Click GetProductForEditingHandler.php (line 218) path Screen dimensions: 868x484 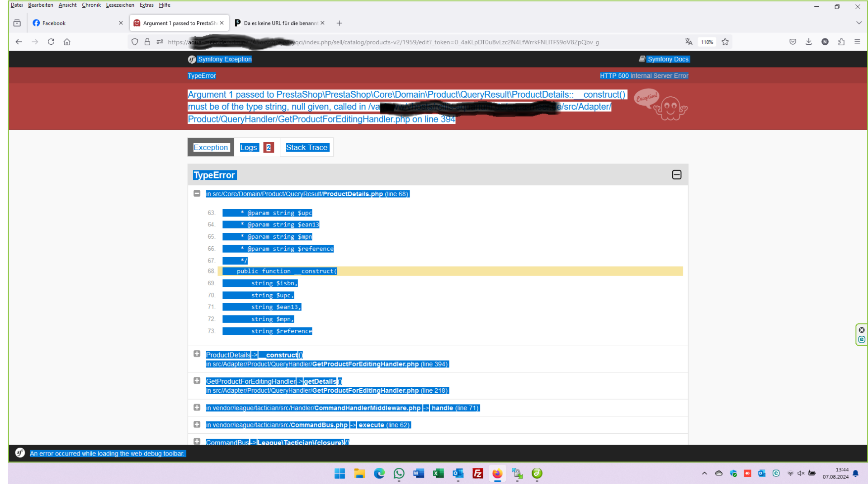tap(327, 390)
